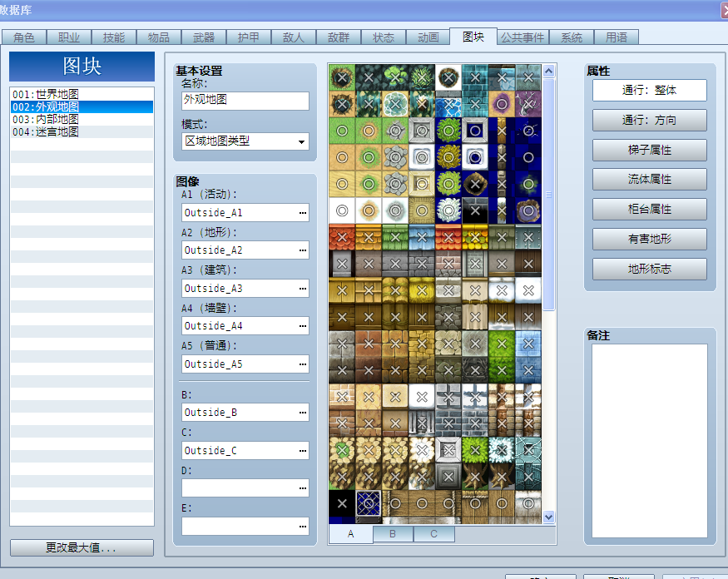The image size is (728, 579).
Task: Open the 模式 mode dropdown
Action: (x=245, y=141)
